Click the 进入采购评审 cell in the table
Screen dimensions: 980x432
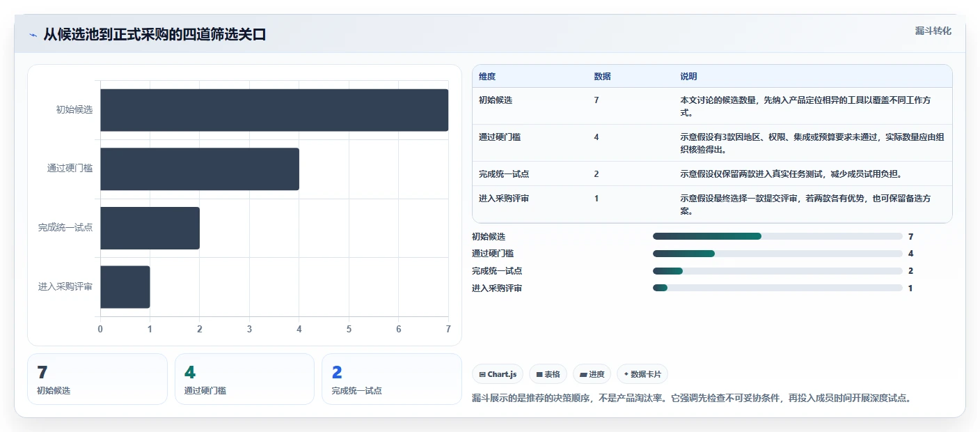[x=504, y=198]
